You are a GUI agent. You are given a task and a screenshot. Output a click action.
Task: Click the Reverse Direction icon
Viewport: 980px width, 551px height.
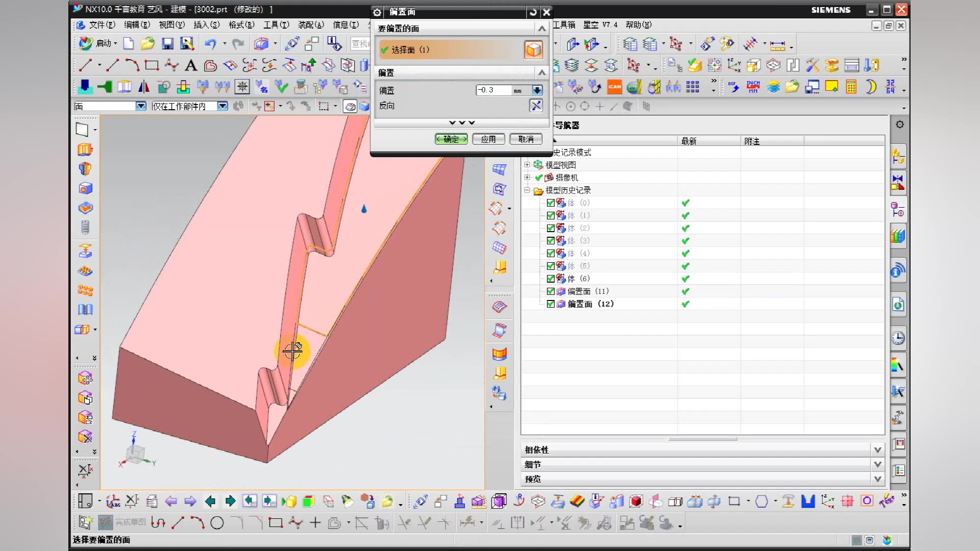[536, 106]
